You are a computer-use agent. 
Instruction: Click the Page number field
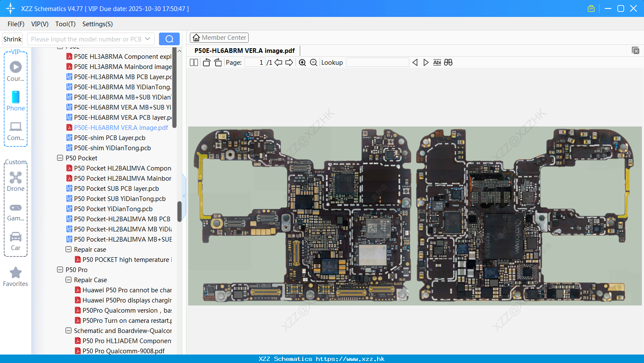pyautogui.click(x=255, y=63)
